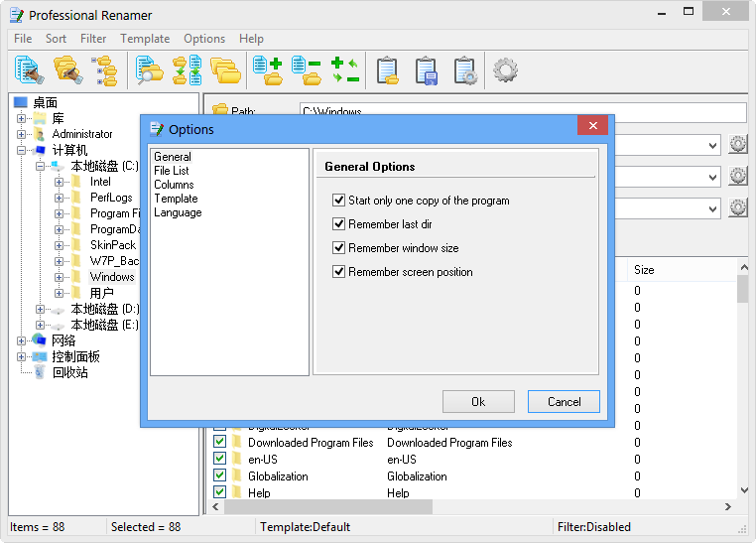
Task: Select the Windows folder in tree
Action: (112, 277)
